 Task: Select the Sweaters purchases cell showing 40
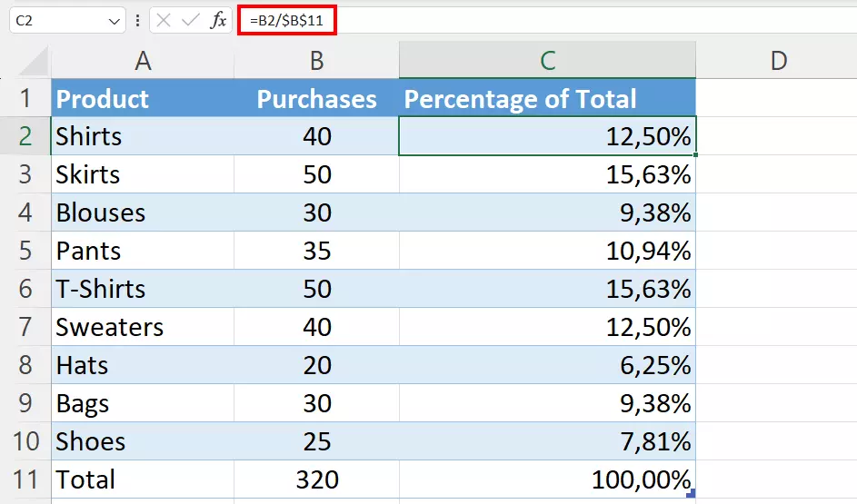(x=316, y=327)
